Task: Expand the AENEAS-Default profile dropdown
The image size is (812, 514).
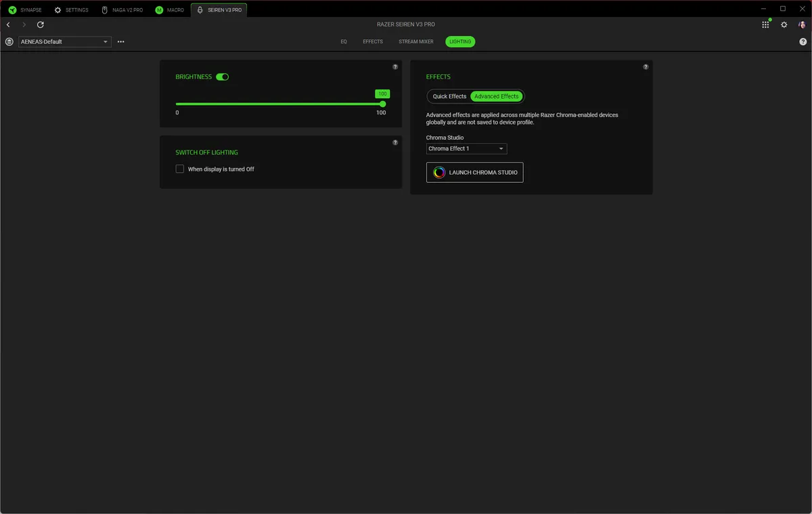Action: 64,41
